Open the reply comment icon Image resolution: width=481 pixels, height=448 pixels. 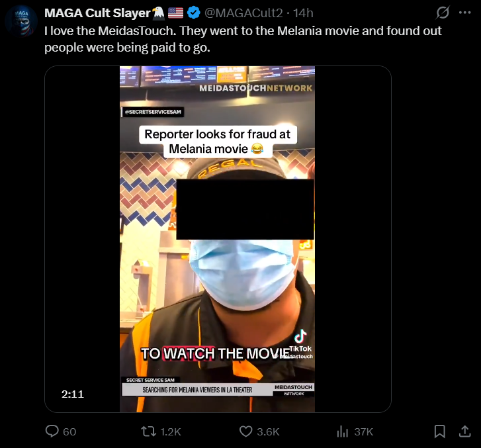[x=52, y=431]
